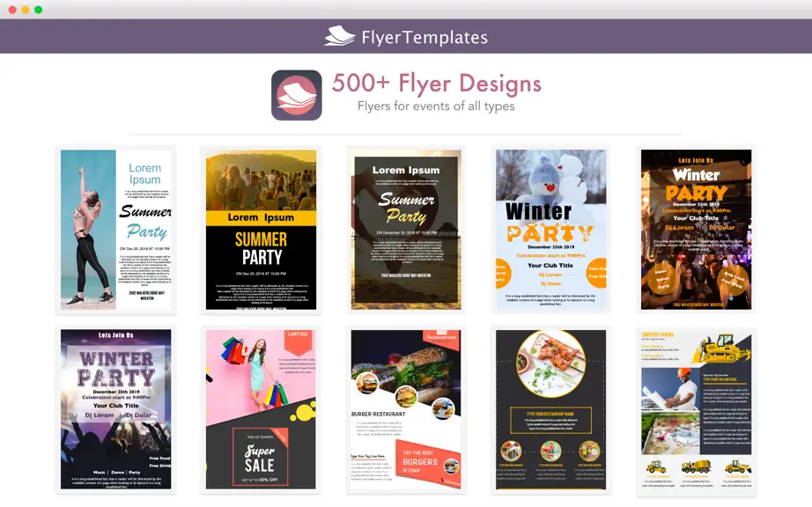Click the FlyerTemplates title text in header
Image resolution: width=812 pixels, height=507 pixels.
point(424,37)
